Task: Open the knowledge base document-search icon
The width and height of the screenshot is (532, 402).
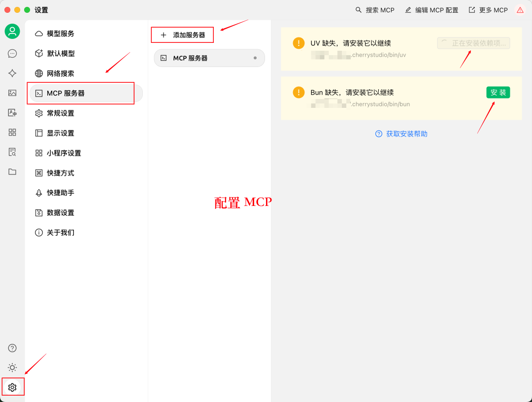Action: pos(12,152)
